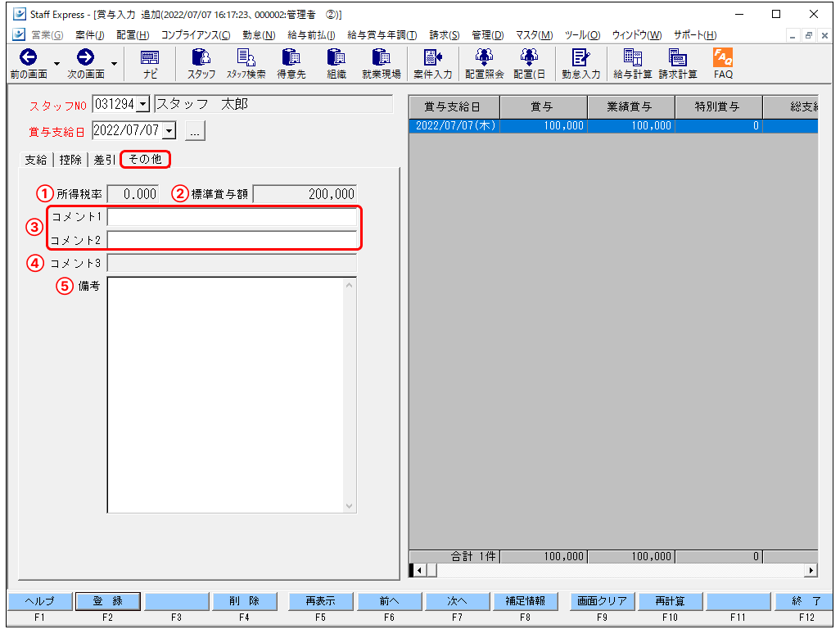Click the 再計算 F10 button

(671, 601)
